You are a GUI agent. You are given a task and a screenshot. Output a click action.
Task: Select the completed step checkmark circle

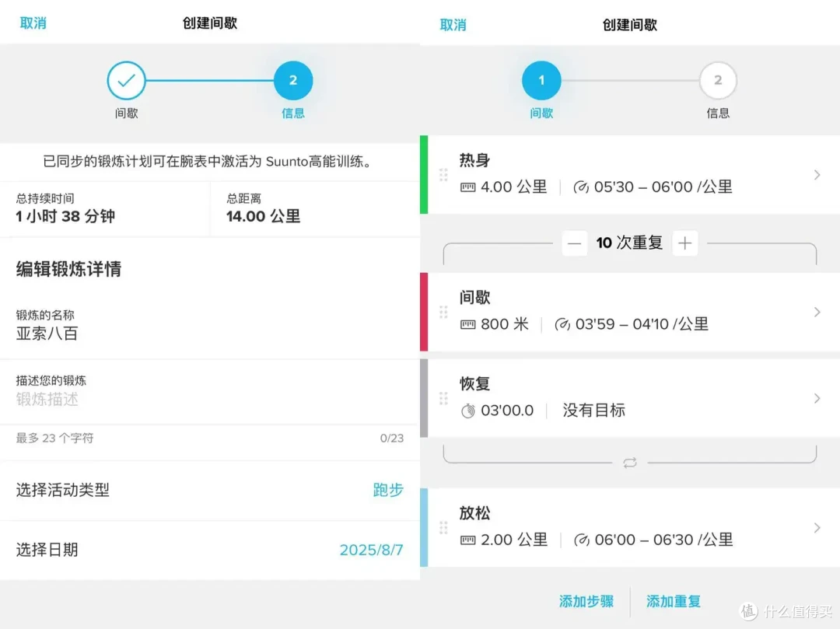127,80
